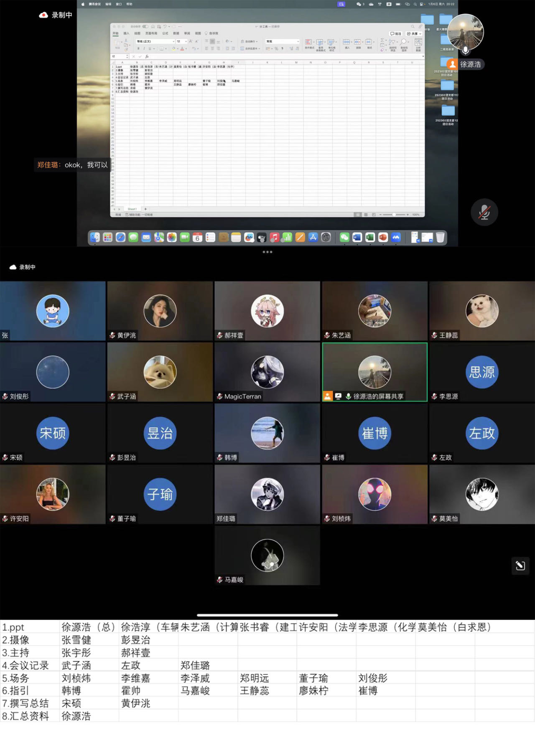Click the font color A icon
This screenshot has height=756, width=535.
(182, 49)
